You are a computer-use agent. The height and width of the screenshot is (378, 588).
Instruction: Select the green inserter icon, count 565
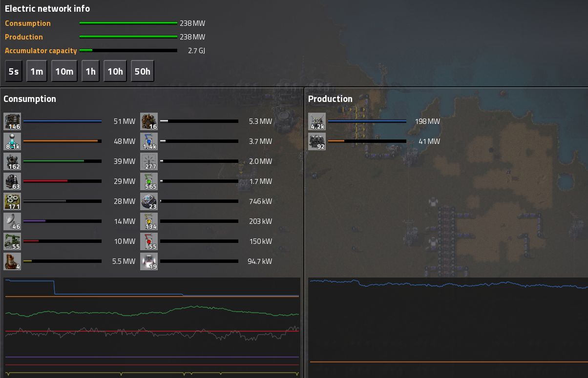pos(149,181)
